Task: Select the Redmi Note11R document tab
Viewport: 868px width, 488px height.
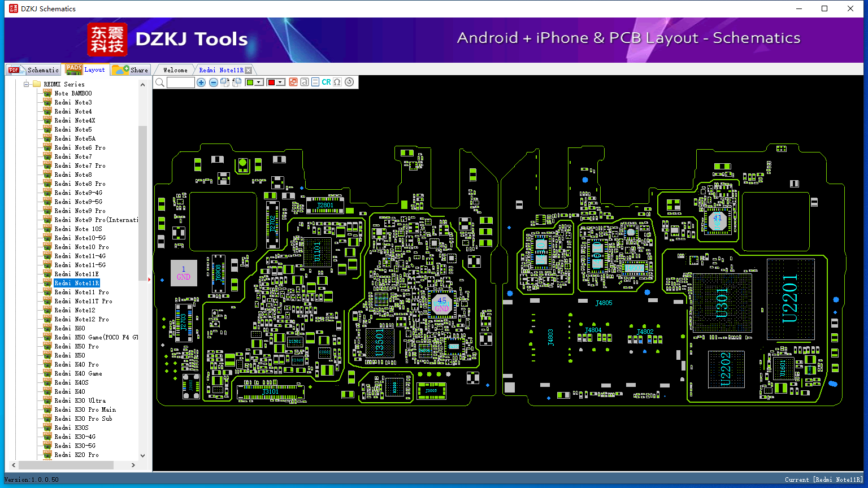Action: [x=221, y=70]
